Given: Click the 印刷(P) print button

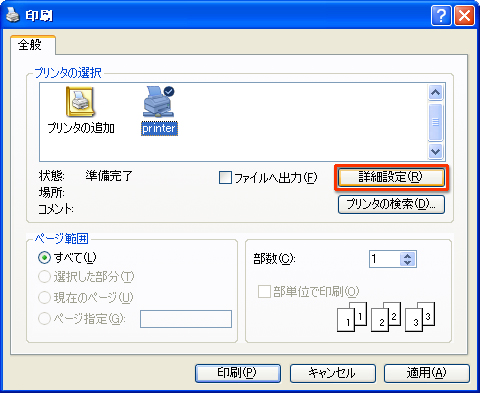Looking at the screenshot, I should coord(238,373).
